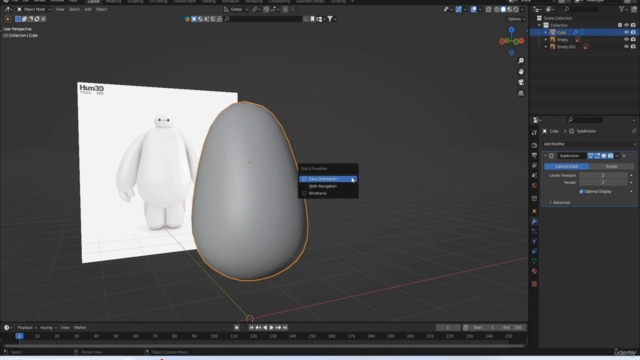Open the Material properties tab
This screenshot has width=640, height=360.
tap(534, 271)
